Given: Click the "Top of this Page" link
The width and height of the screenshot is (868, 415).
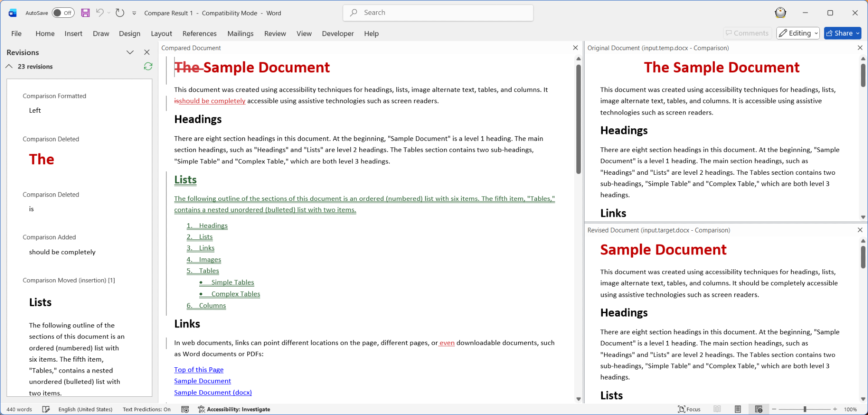Looking at the screenshot, I should [x=199, y=369].
